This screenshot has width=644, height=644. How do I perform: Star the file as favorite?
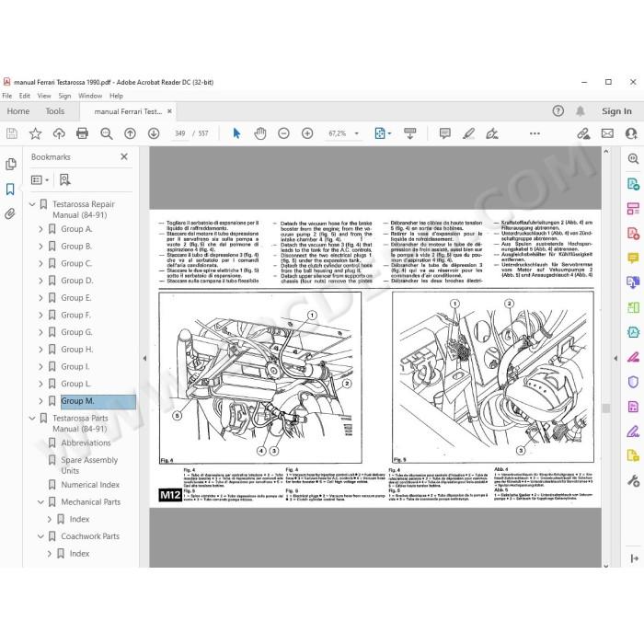[x=35, y=133]
